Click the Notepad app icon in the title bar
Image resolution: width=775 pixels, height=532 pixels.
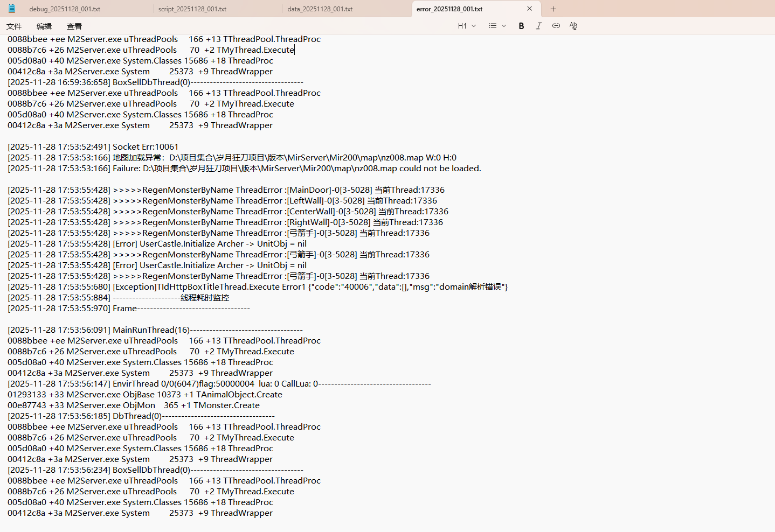(x=11, y=9)
